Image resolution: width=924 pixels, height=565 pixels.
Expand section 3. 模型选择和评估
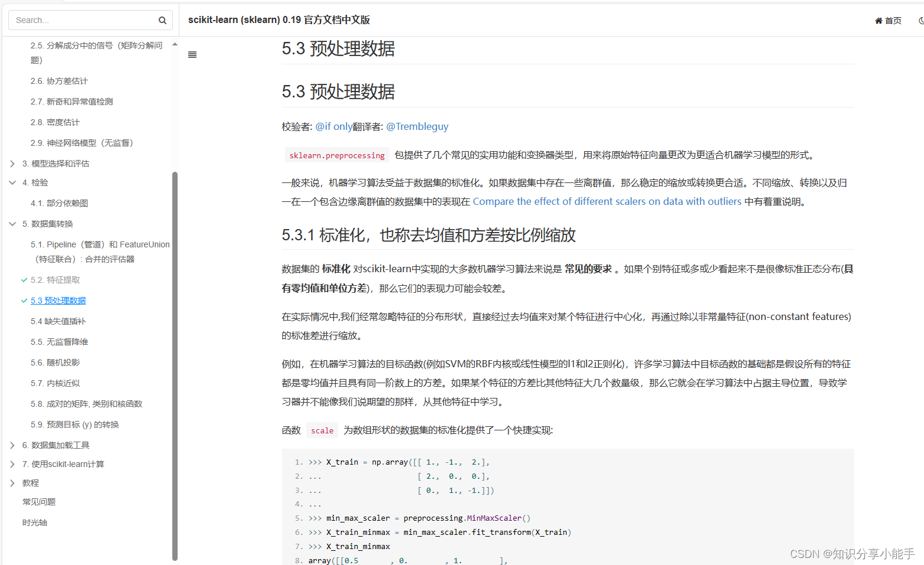[x=12, y=164]
